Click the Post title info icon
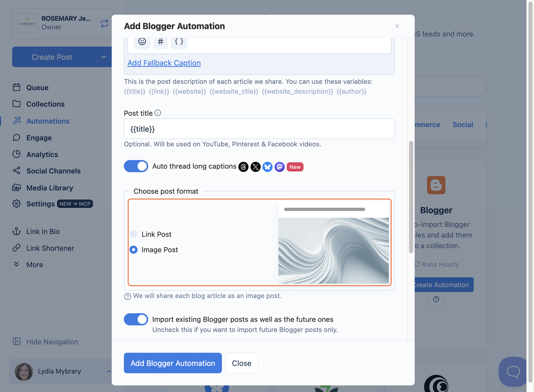The width and height of the screenshot is (534, 392). click(158, 113)
